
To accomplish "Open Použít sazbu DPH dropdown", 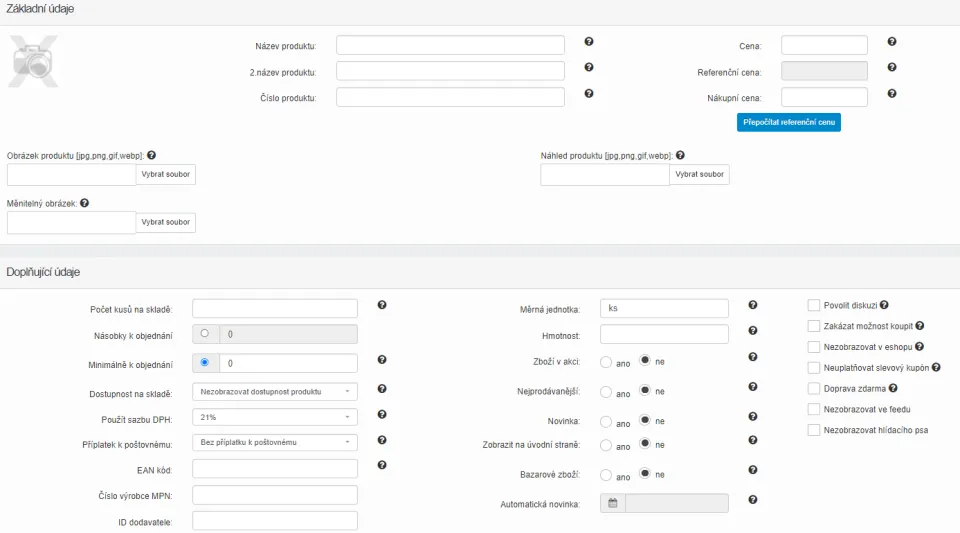I will pos(275,417).
